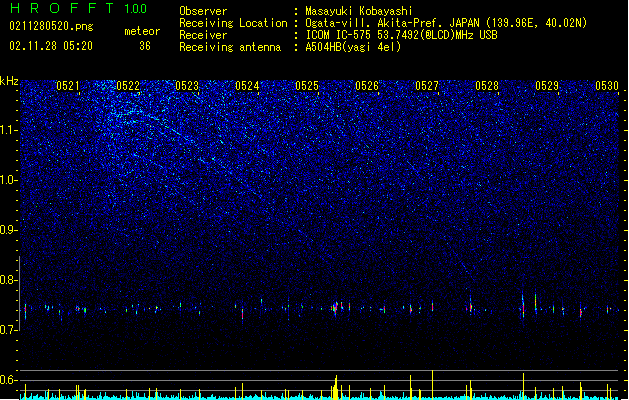
Task: Click the 0.8 kHz frequency label
Action: click(x=8, y=280)
